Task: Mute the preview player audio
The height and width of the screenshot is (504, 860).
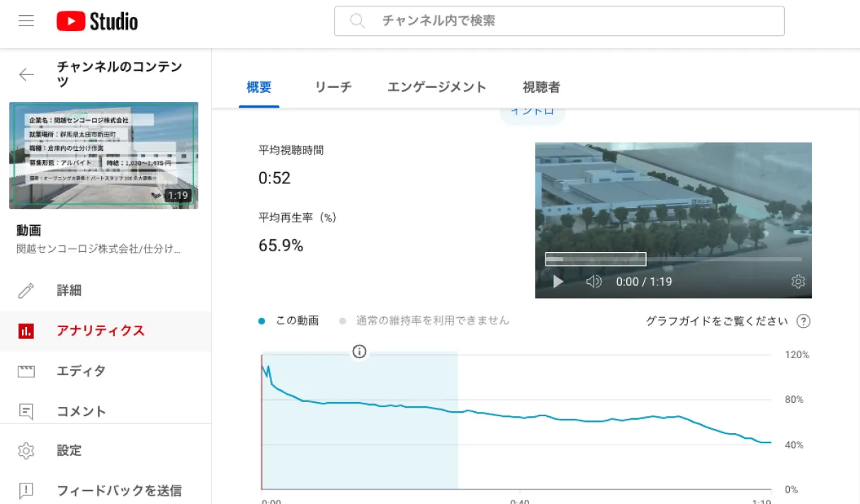Action: click(x=594, y=281)
